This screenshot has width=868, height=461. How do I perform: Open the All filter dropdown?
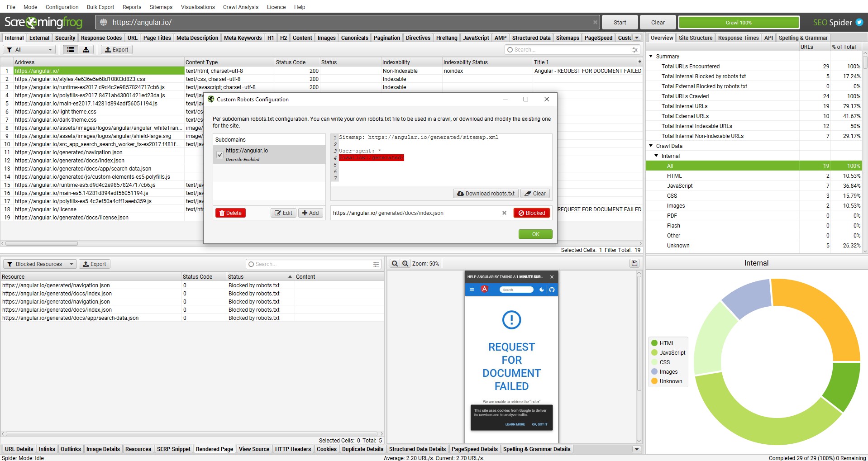click(29, 50)
